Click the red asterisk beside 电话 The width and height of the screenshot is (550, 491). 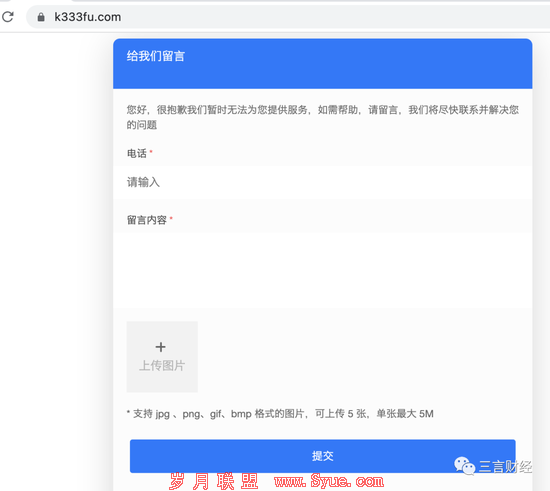[151, 152]
